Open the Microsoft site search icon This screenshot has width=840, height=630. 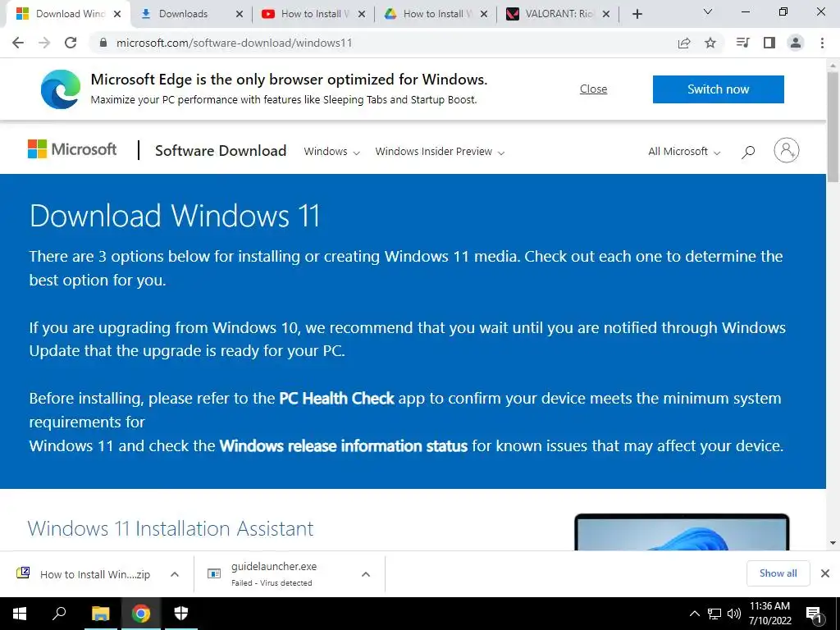click(748, 152)
